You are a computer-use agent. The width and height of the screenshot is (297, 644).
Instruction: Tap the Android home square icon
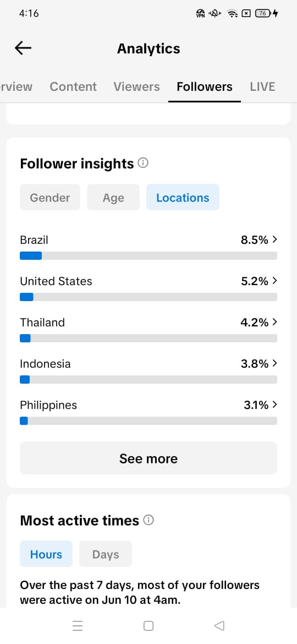tap(148, 625)
